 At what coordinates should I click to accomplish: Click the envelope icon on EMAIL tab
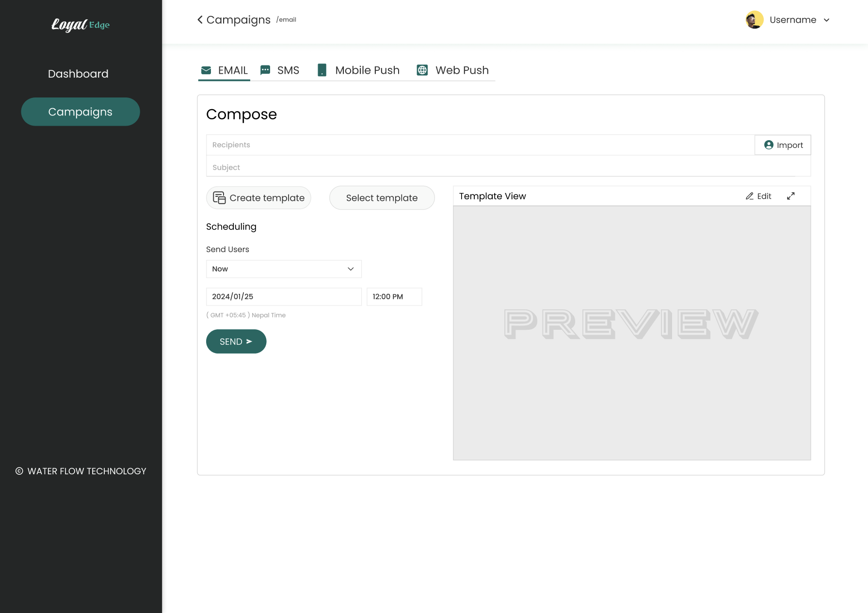206,70
